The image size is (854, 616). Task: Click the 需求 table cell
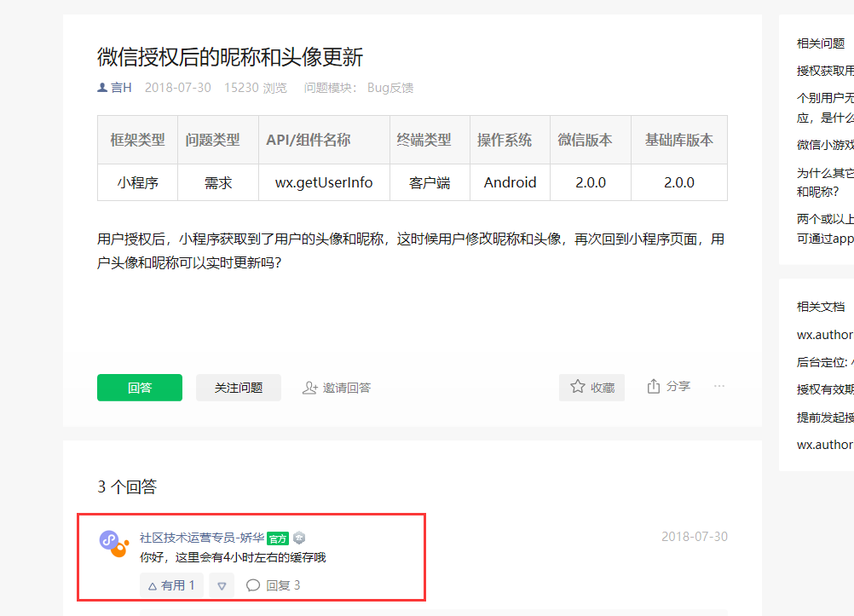point(218,182)
